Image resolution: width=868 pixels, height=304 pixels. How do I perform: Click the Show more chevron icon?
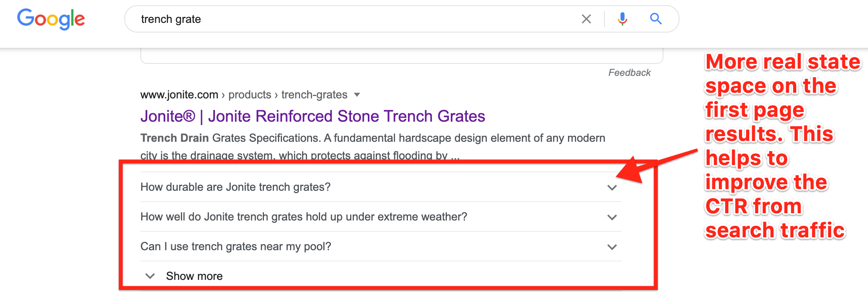150,276
